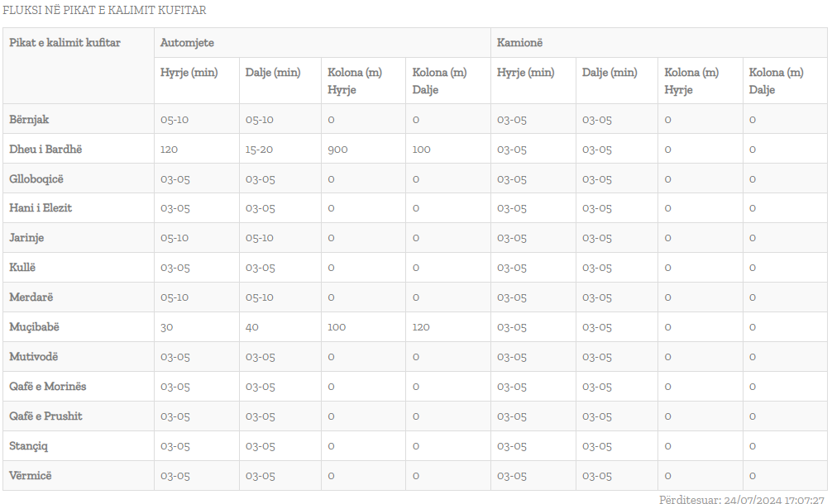Click the Stançiq border crossing name

(x=28, y=446)
